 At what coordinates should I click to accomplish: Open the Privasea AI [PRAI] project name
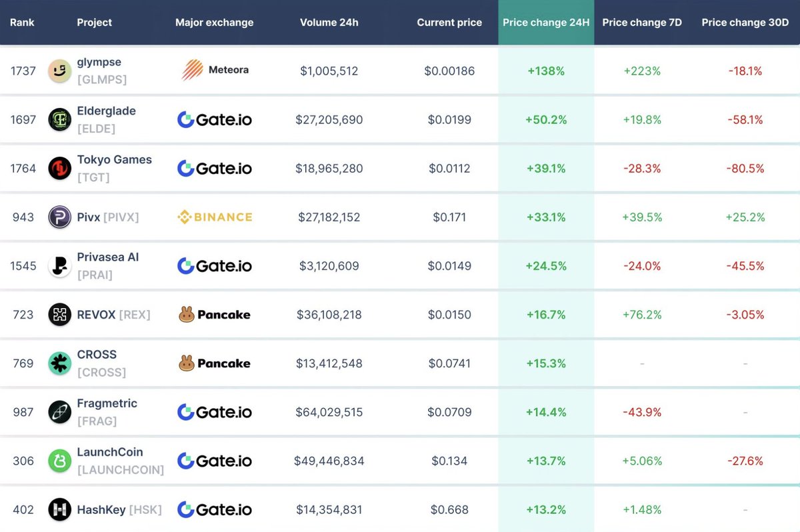coord(108,265)
